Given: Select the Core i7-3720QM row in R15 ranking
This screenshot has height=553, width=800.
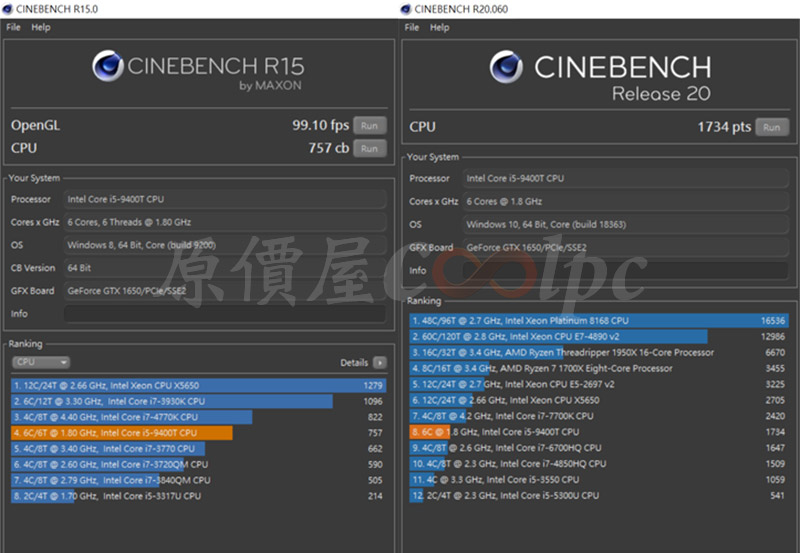Looking at the screenshot, I should [x=198, y=465].
